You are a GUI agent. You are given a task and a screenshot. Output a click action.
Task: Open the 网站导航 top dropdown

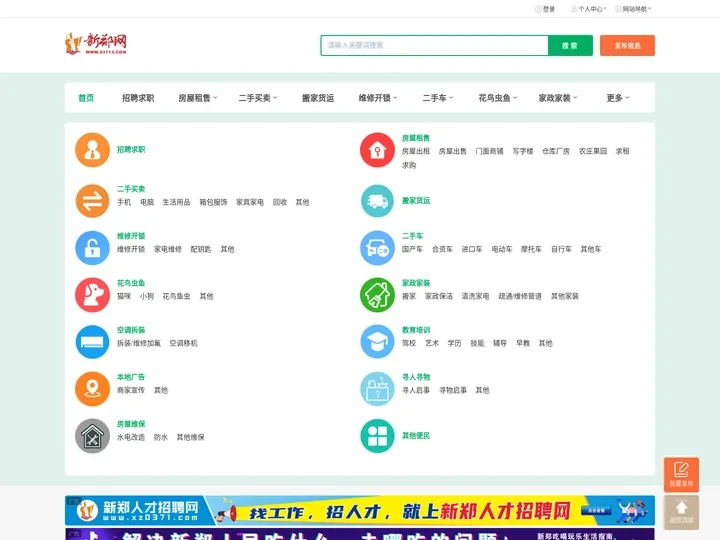[x=633, y=9]
